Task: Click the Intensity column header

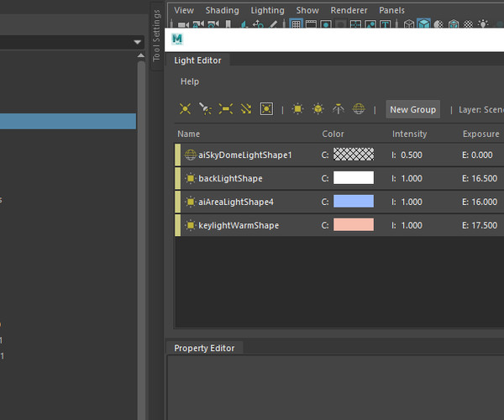Action: 409,134
